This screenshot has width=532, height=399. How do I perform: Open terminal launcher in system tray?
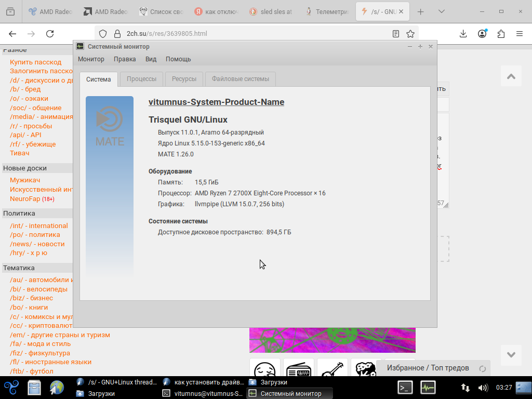pos(405,388)
